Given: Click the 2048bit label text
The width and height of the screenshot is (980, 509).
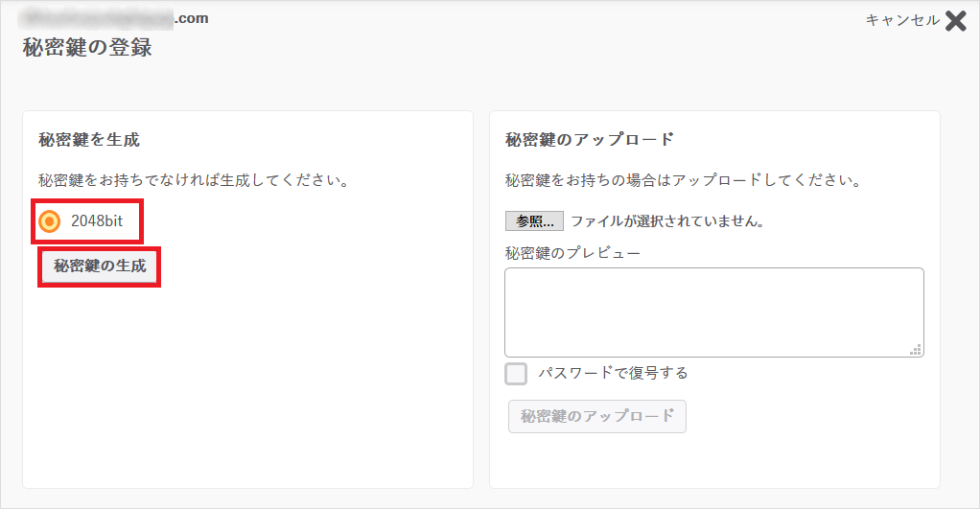Looking at the screenshot, I should click(97, 221).
